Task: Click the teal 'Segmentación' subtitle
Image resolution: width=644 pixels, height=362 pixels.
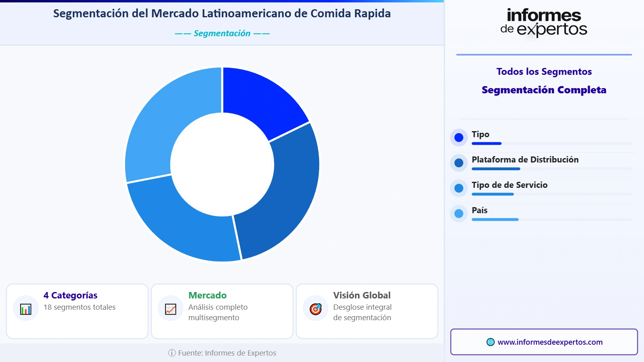Action: (x=222, y=33)
